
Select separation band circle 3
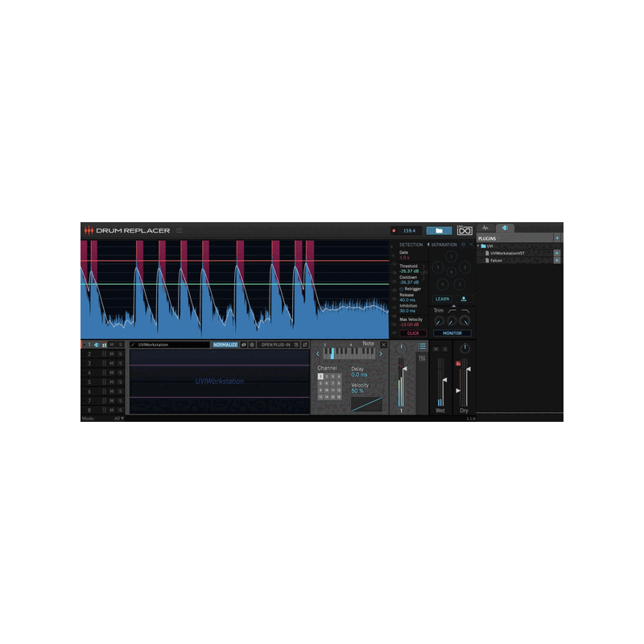coord(460,284)
